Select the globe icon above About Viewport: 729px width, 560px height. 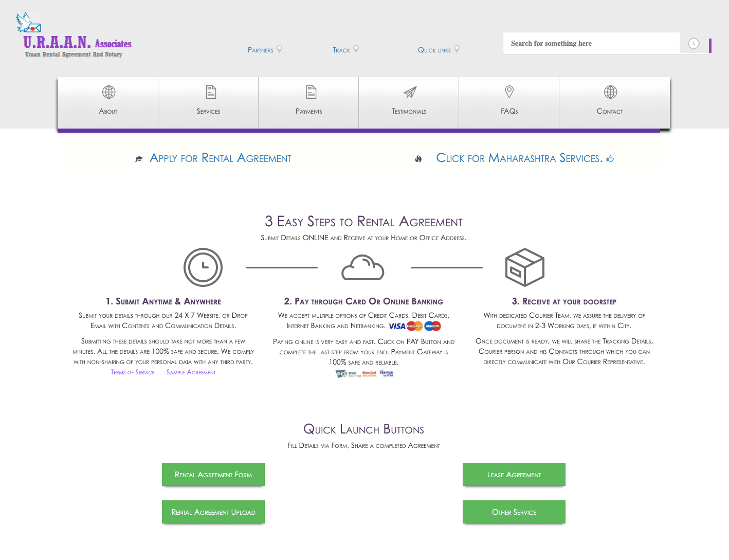(108, 93)
